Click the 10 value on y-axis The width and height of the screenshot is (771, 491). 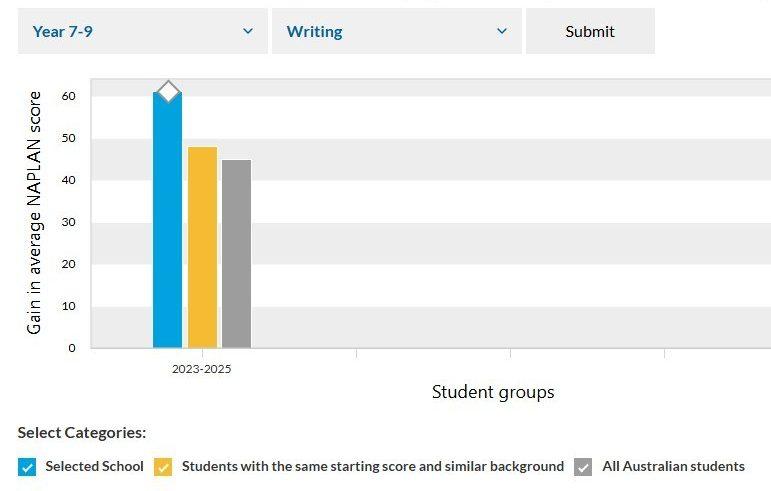tap(69, 306)
